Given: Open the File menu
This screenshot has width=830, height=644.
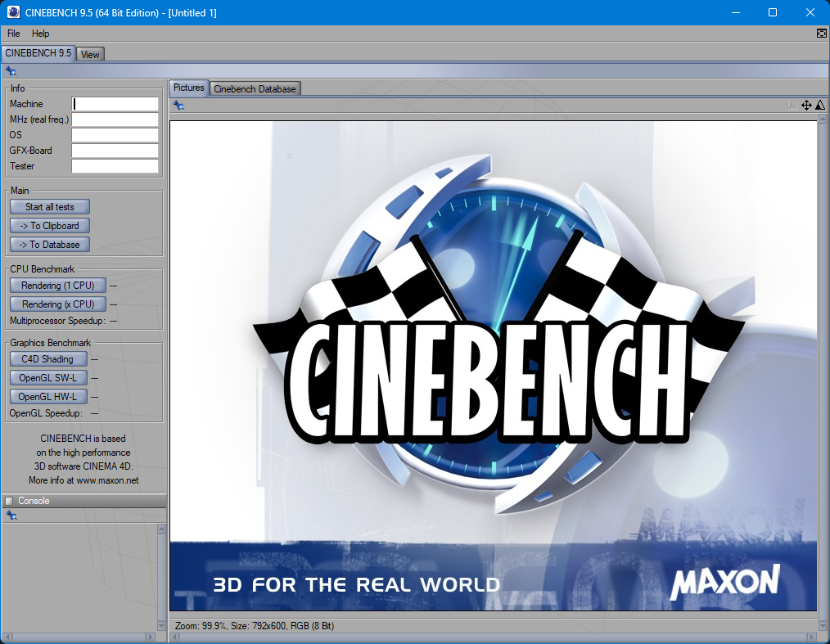Looking at the screenshot, I should click(x=14, y=34).
